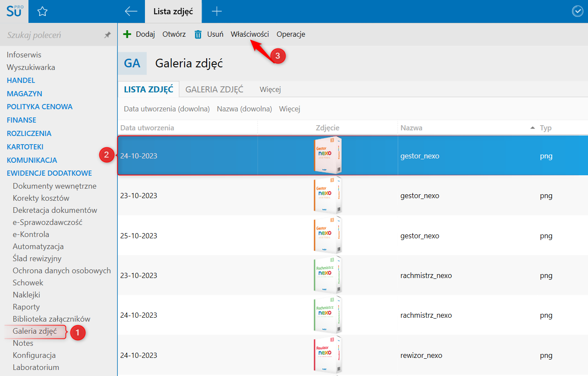Expand the MAGAZYN module section
The image size is (588, 376).
pyautogui.click(x=24, y=94)
